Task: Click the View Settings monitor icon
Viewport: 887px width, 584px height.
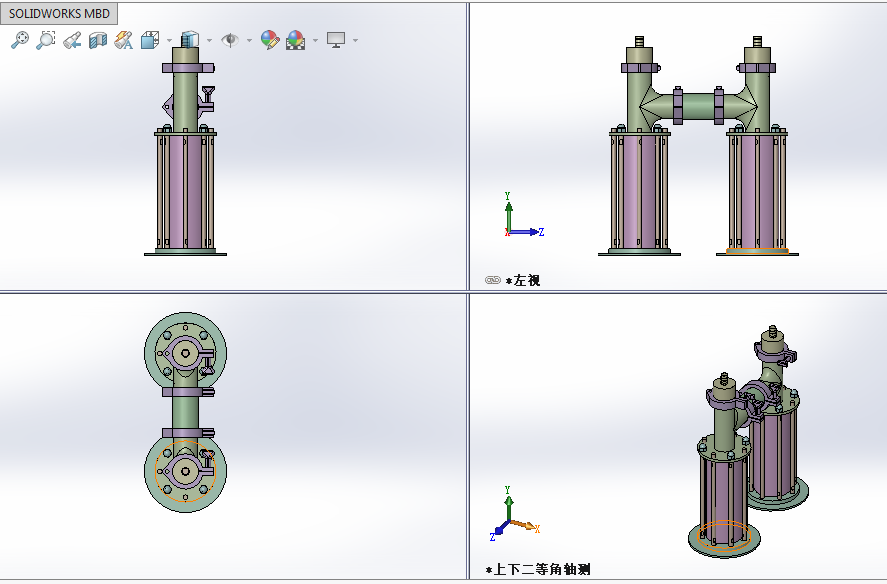Action: pos(336,40)
